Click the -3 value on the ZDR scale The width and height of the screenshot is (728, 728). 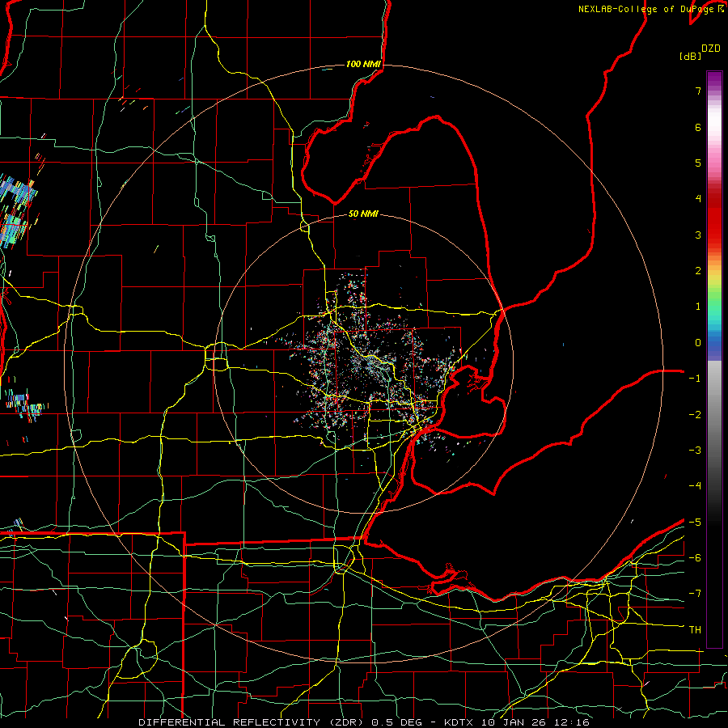click(x=695, y=451)
